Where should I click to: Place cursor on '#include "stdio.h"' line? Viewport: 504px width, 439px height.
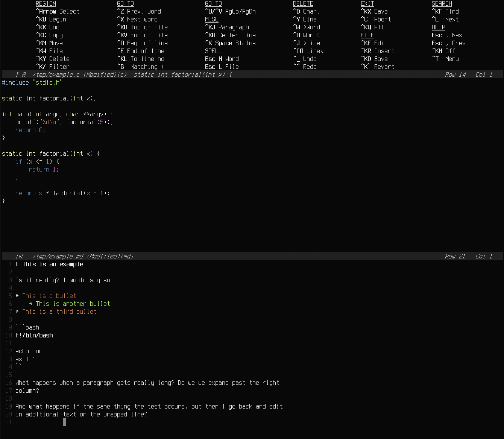[x=32, y=82]
